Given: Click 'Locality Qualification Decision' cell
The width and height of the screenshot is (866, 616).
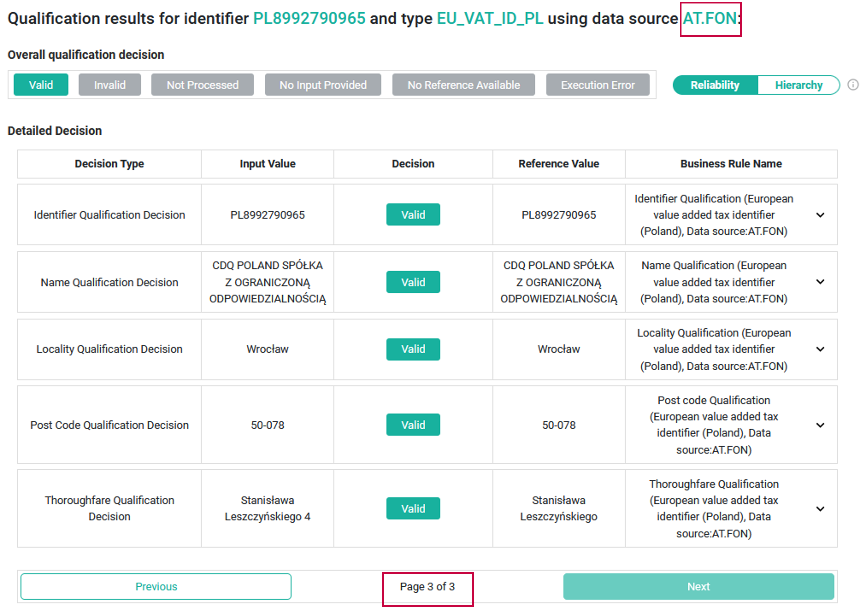Looking at the screenshot, I should coord(109,349).
